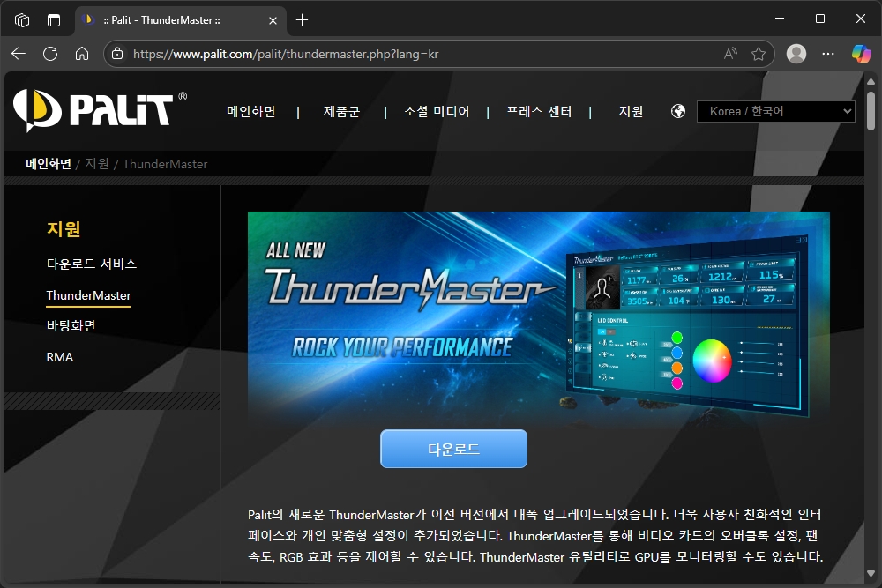Open the 프레스 센터 navigation menu
This screenshot has height=588, width=882.
click(539, 111)
